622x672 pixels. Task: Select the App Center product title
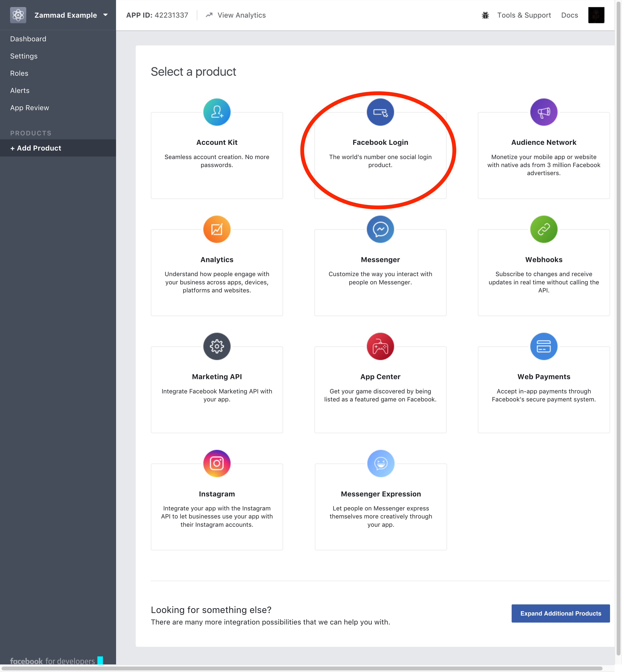380,377
